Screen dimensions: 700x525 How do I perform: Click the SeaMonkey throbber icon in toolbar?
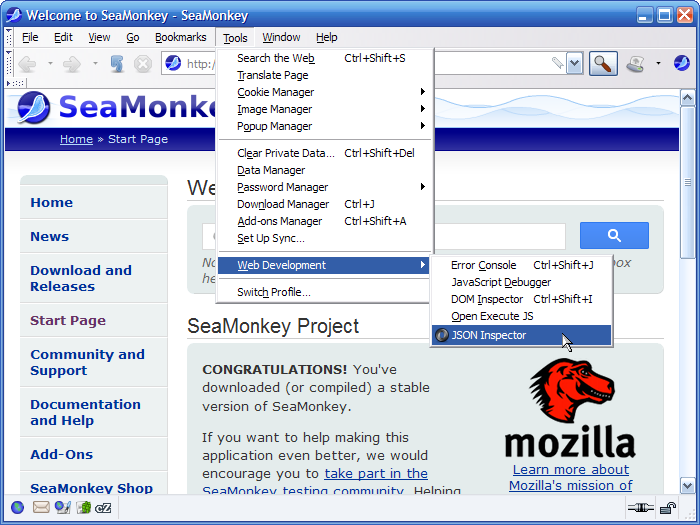pos(681,63)
